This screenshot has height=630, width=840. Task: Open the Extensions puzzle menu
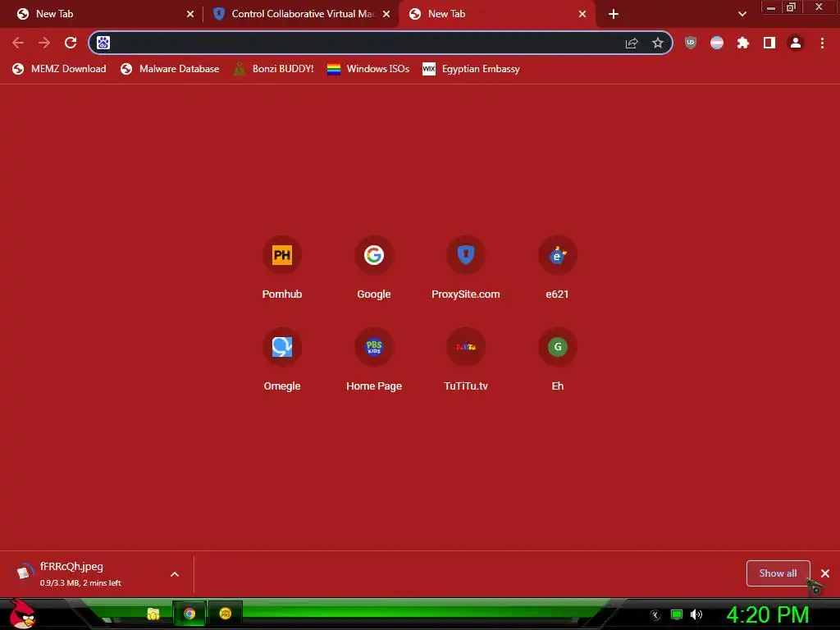(743, 43)
